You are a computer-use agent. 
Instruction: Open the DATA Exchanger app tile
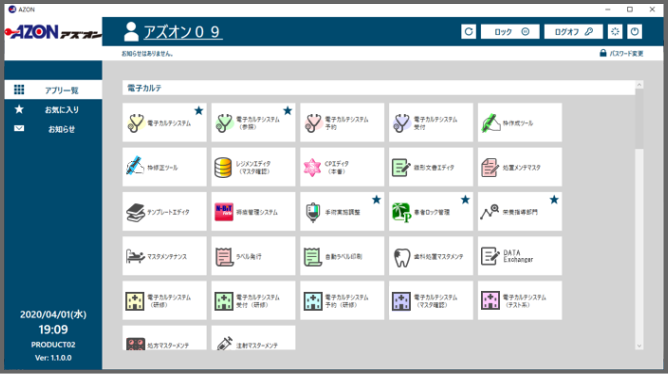point(520,256)
